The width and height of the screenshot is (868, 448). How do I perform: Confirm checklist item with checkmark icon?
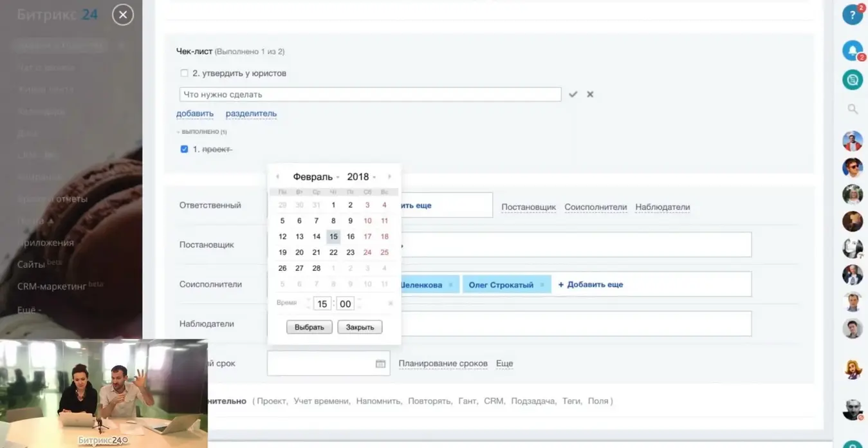point(573,95)
